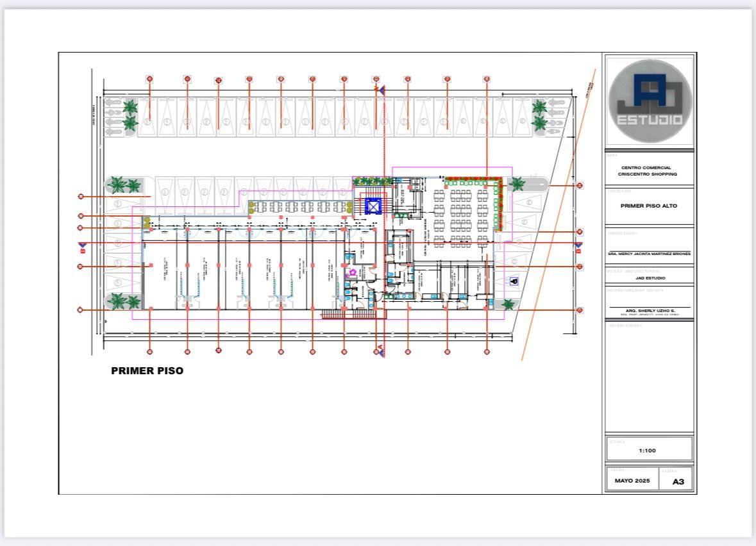The image size is (756, 546).
Task: Click the magenta pentagon symbol in restroom area
Action: click(353, 273)
